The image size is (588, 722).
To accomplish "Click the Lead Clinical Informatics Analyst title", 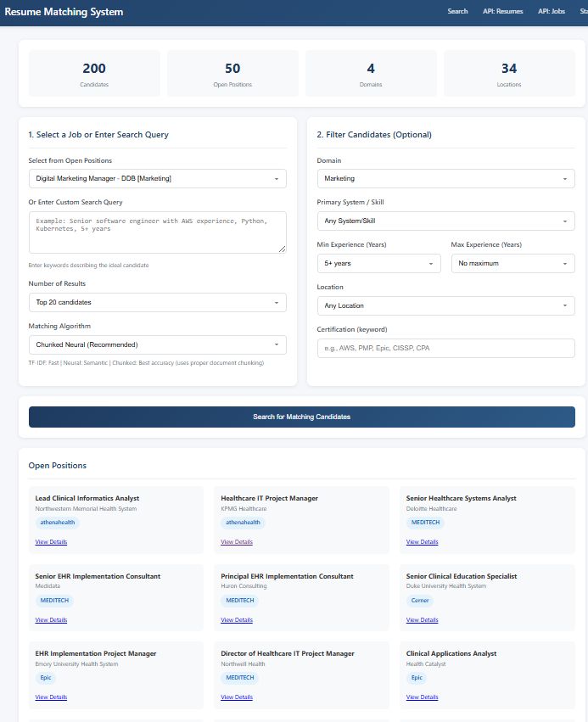I will (87, 498).
